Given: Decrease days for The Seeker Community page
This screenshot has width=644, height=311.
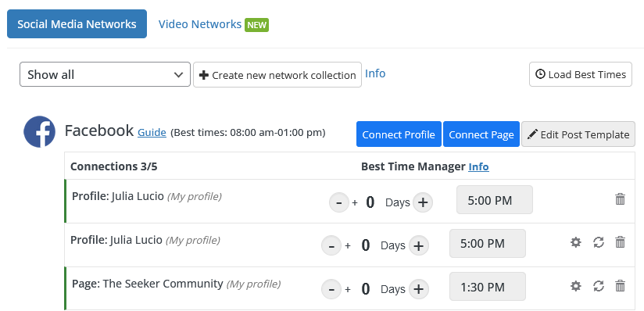Looking at the screenshot, I should (331, 289).
